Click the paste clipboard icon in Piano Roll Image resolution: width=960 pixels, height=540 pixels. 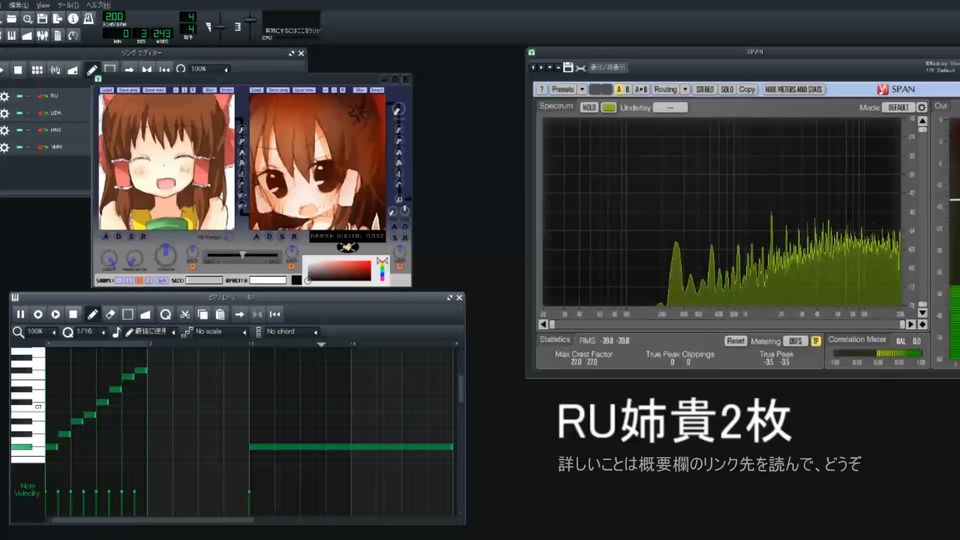pos(220,314)
